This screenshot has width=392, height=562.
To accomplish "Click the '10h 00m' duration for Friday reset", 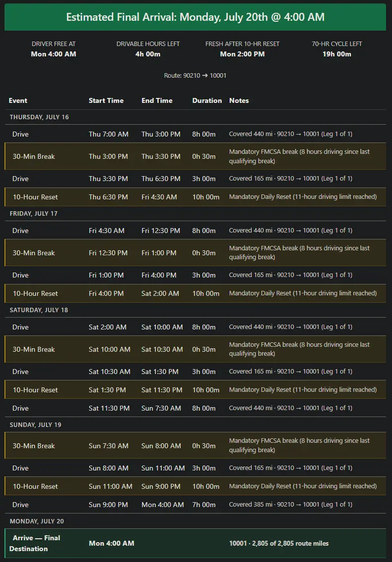I will (206, 293).
